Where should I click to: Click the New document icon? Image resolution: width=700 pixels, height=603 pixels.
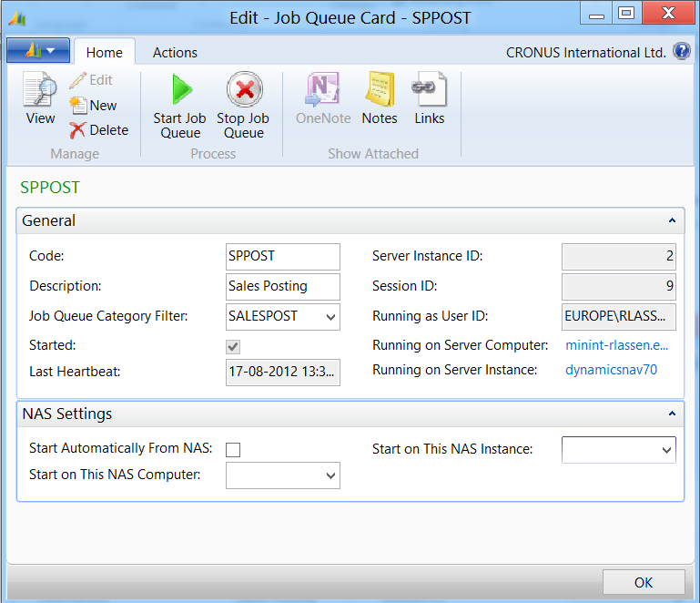[78, 106]
